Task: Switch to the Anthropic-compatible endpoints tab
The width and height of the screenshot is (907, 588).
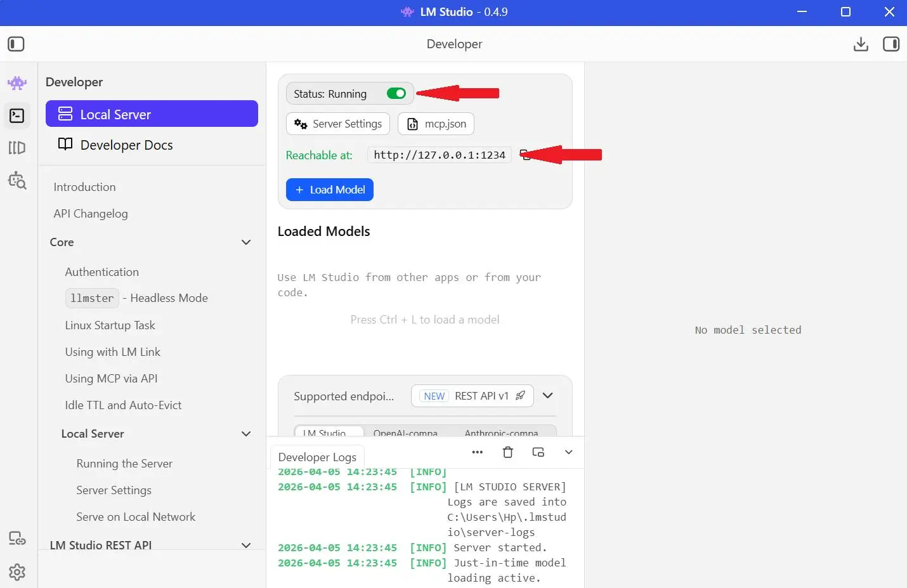Action: click(x=501, y=433)
